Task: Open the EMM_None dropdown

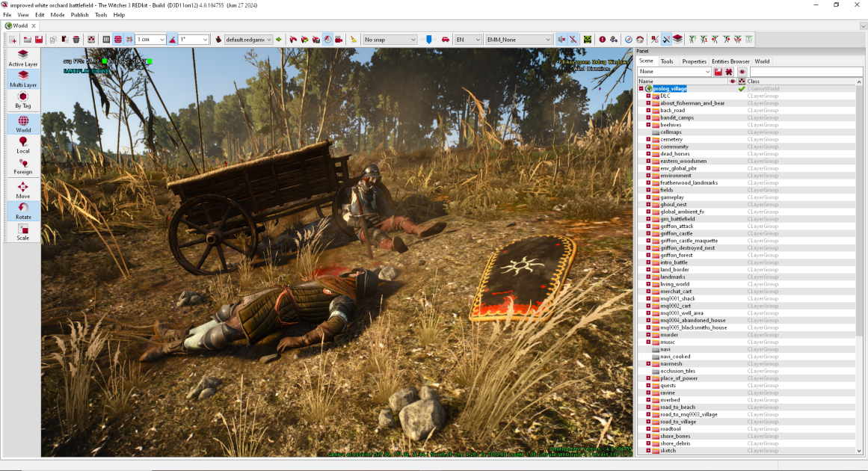Action: (x=519, y=40)
